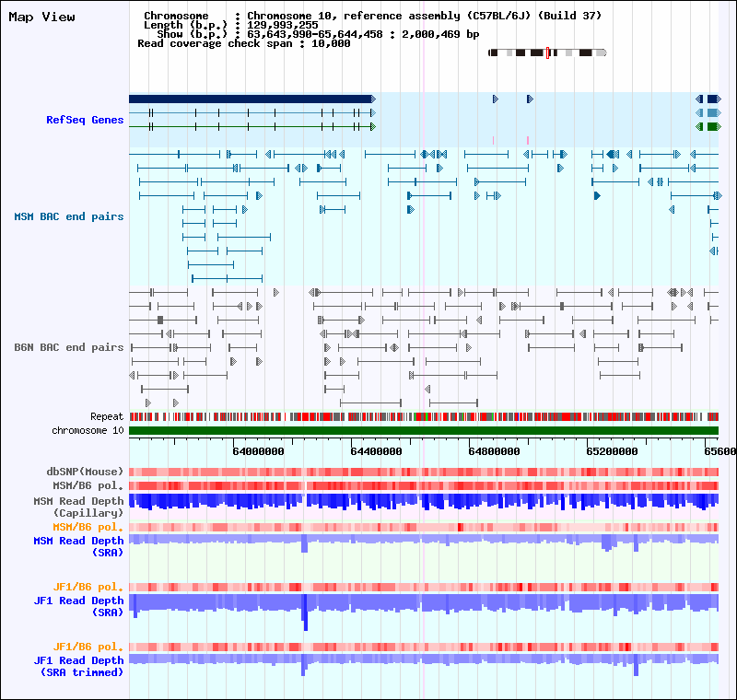
Task: Click the green chromosome 10 bar
Action: coord(424,431)
